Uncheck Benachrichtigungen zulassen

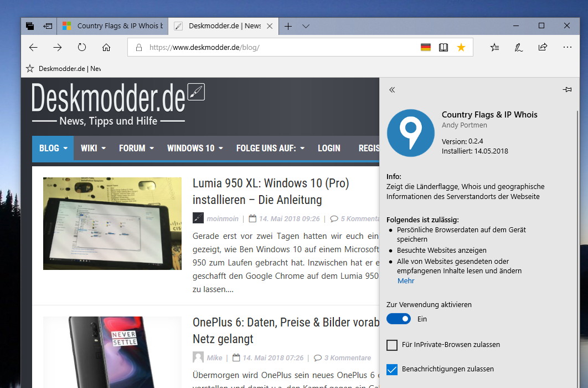[392, 370]
